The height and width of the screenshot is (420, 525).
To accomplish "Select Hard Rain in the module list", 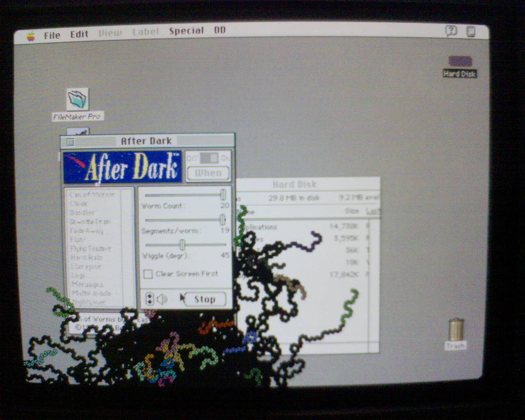I will pos(86,258).
